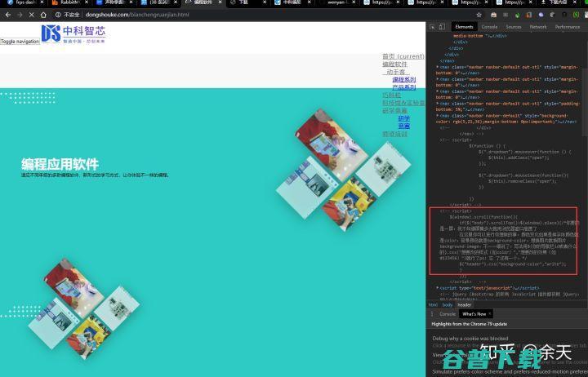588x377 pixels.
Task: Open the Performance panel tab
Action: [568, 27]
